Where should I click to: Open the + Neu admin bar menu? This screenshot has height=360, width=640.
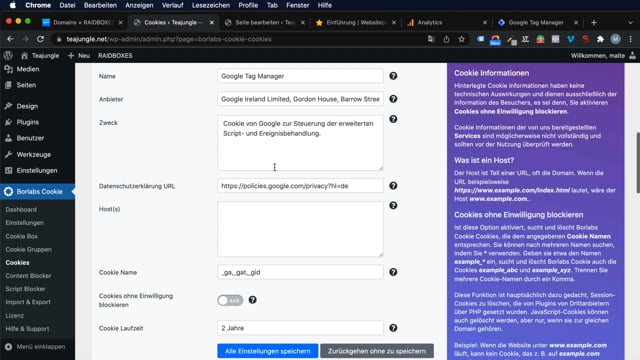pos(79,56)
